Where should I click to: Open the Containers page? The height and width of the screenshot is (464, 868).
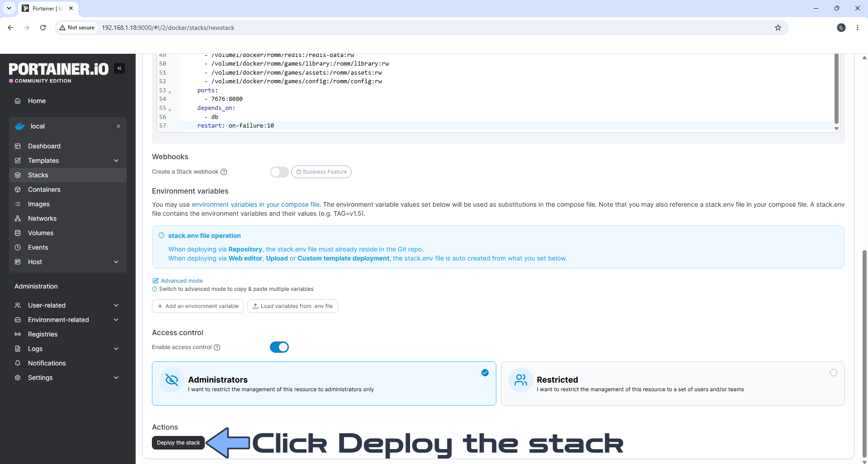click(68, 189)
